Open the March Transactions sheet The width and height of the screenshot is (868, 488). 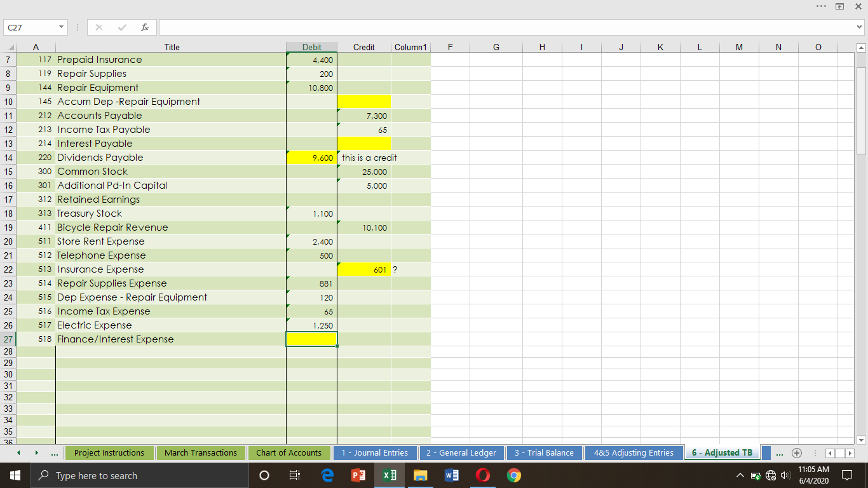point(201,453)
